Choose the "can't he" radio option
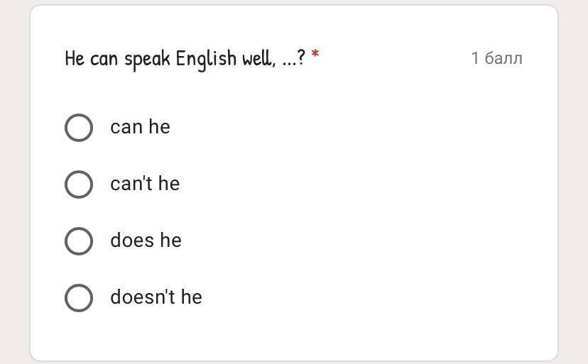Image resolution: width=588 pixels, height=364 pixels. (79, 184)
